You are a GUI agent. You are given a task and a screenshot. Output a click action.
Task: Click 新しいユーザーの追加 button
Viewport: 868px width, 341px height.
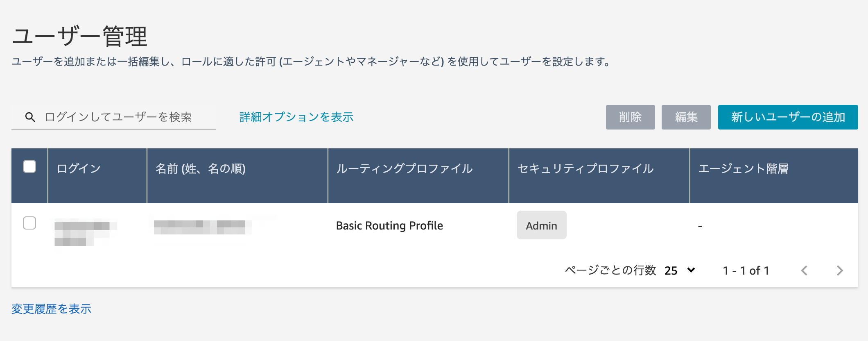click(788, 117)
